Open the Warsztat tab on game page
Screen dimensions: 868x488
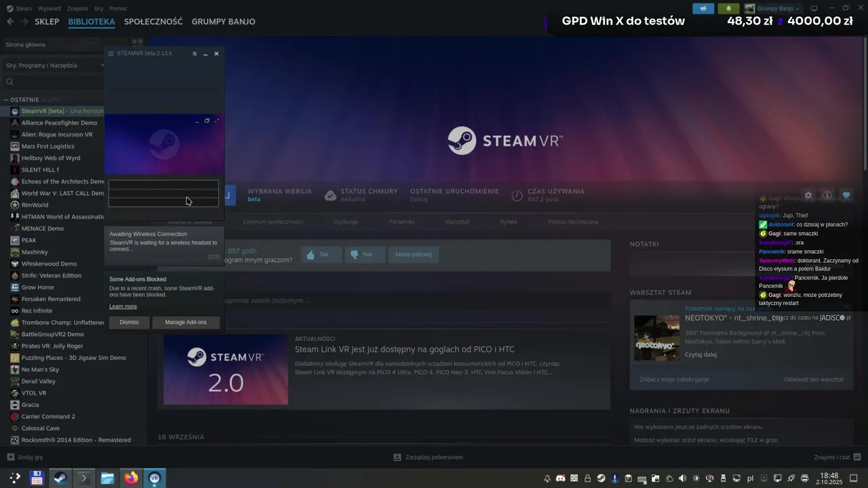(457, 222)
